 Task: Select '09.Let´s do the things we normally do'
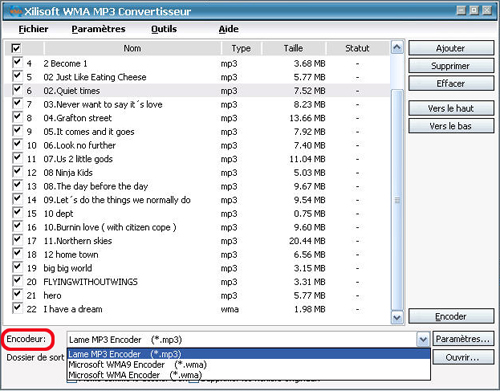197,200
